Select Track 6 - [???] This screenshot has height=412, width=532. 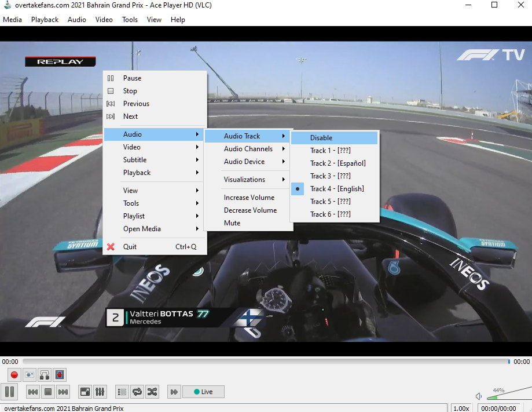click(334, 214)
